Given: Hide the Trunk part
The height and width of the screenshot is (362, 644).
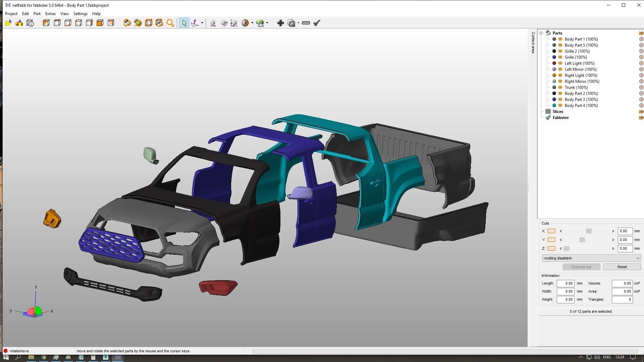Looking at the screenshot, I should click(560, 87).
